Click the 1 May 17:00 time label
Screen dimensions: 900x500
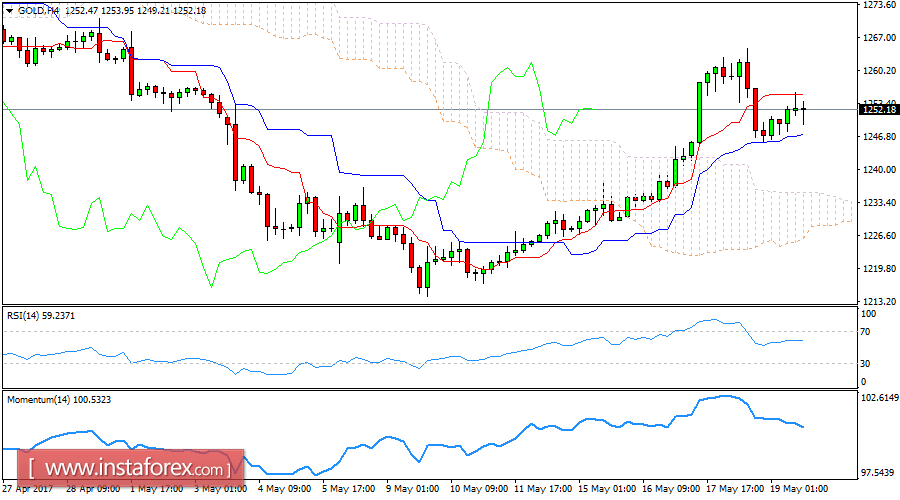pyautogui.click(x=157, y=489)
